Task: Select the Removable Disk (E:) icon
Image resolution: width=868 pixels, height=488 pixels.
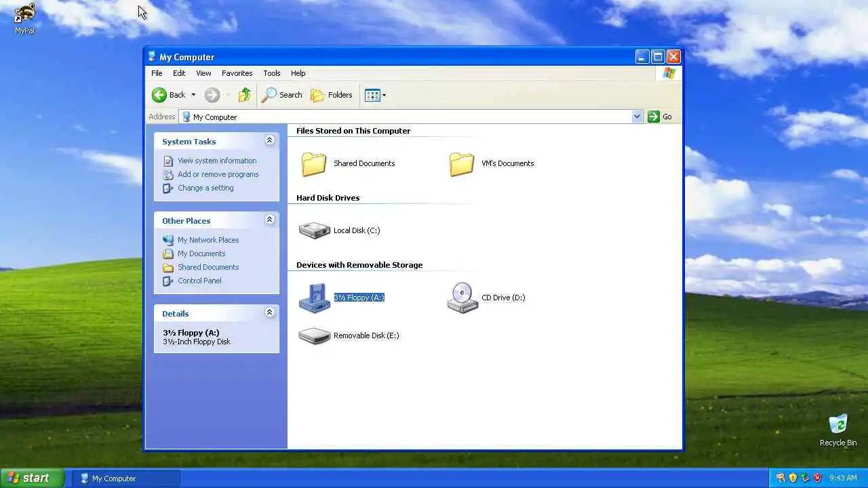Action: point(315,335)
